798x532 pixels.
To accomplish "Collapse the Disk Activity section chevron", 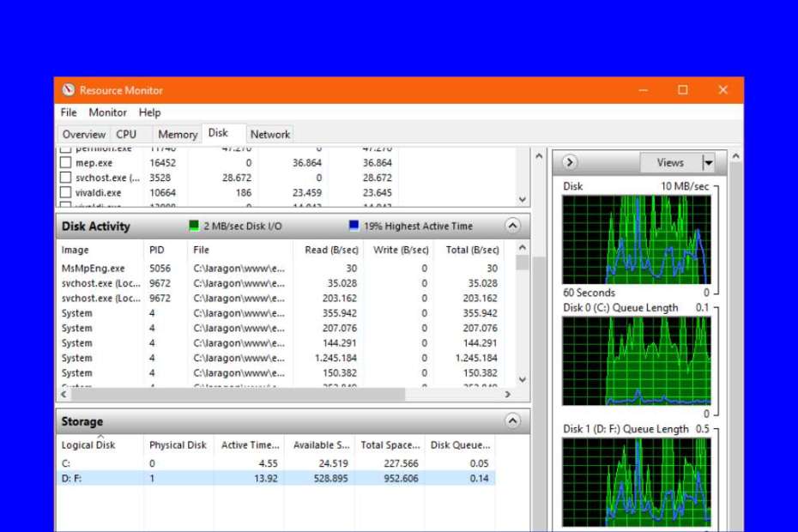I will click(512, 227).
